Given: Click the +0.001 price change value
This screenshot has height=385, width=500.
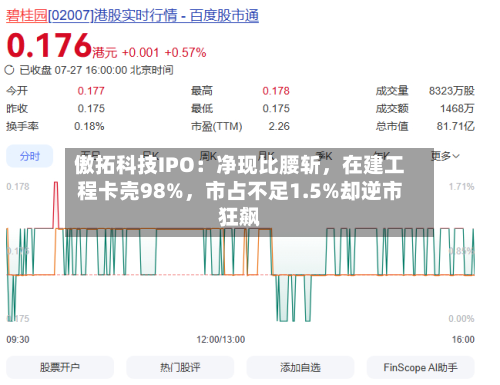Looking at the screenshot, I should (140, 53).
